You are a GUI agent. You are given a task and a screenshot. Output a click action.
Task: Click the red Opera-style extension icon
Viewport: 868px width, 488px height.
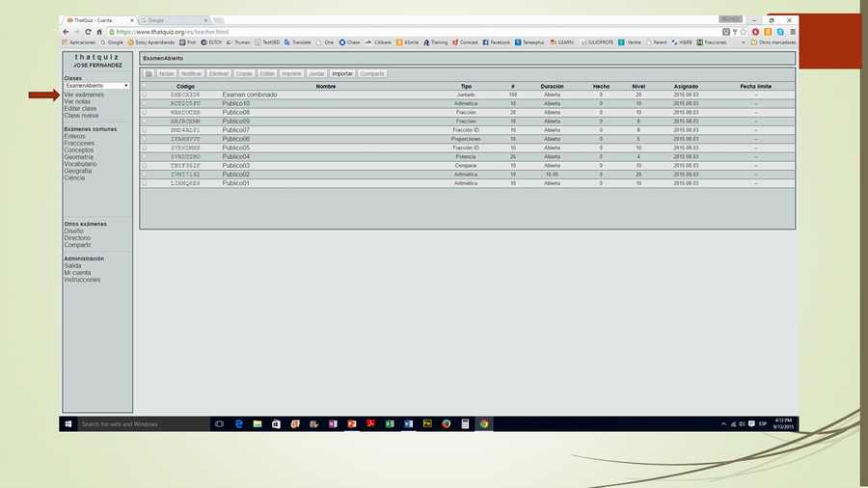(755, 32)
